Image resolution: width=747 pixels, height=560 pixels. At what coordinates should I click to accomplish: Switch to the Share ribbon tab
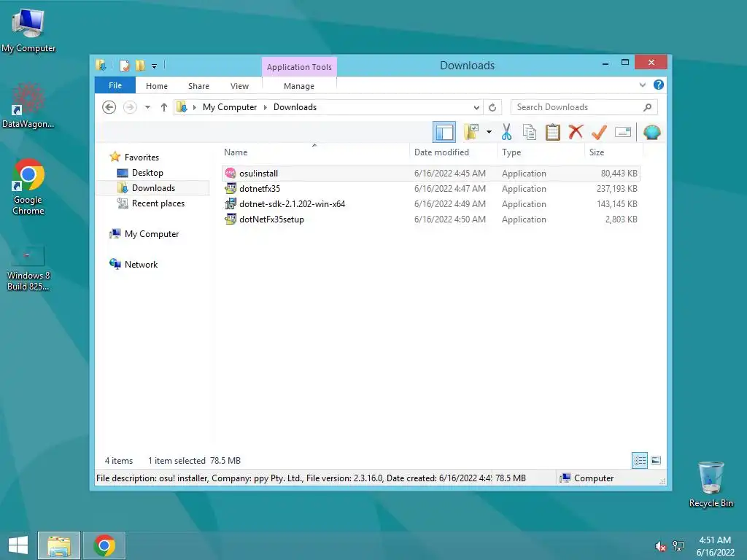pos(198,86)
